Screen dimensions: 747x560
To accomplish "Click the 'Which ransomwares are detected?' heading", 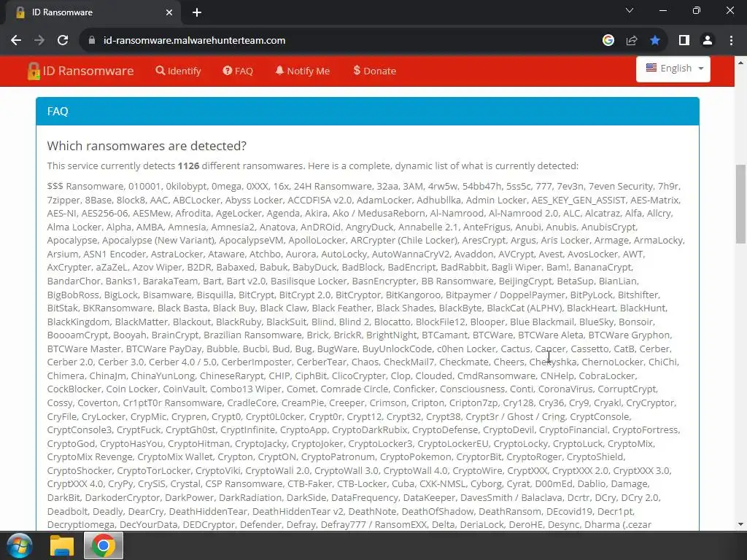I will click(x=147, y=146).
